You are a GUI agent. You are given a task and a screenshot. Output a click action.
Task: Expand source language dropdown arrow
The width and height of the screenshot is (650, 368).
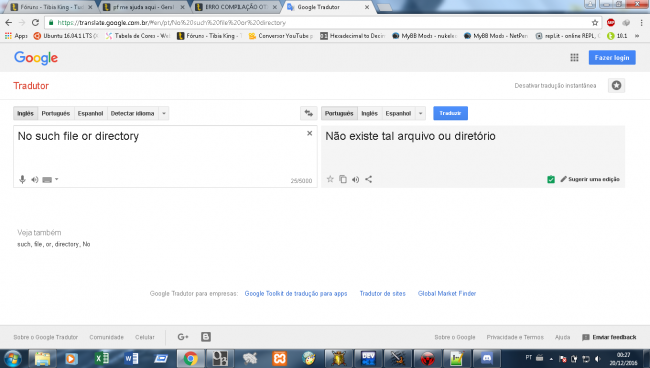tap(164, 113)
